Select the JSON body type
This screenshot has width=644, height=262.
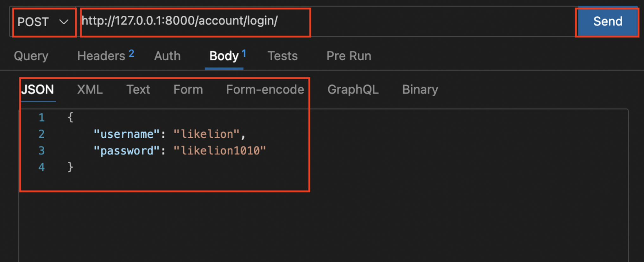pos(38,90)
